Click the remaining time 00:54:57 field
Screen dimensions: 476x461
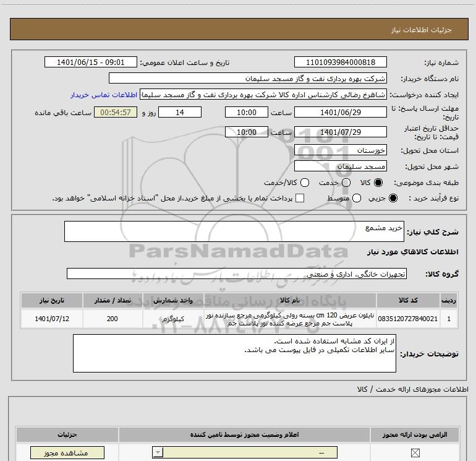point(116,113)
